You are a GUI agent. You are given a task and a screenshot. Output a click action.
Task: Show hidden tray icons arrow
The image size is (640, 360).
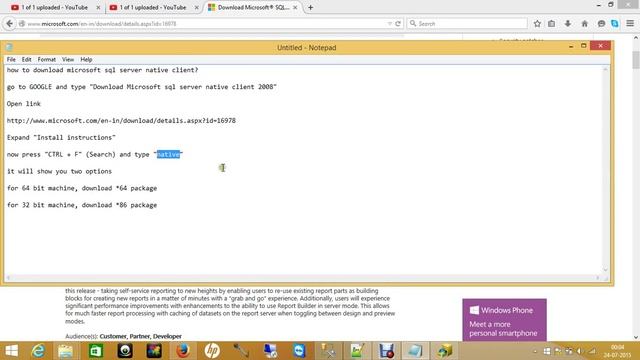(x=535, y=351)
